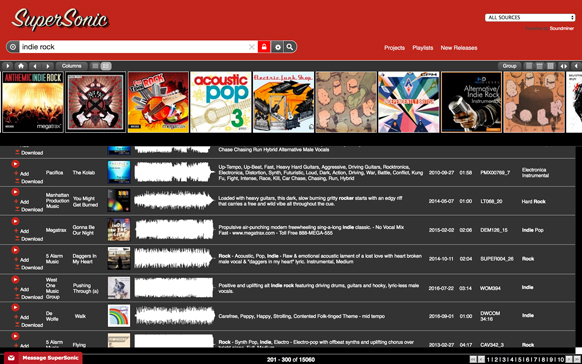Go to results page 1

(x=488, y=360)
